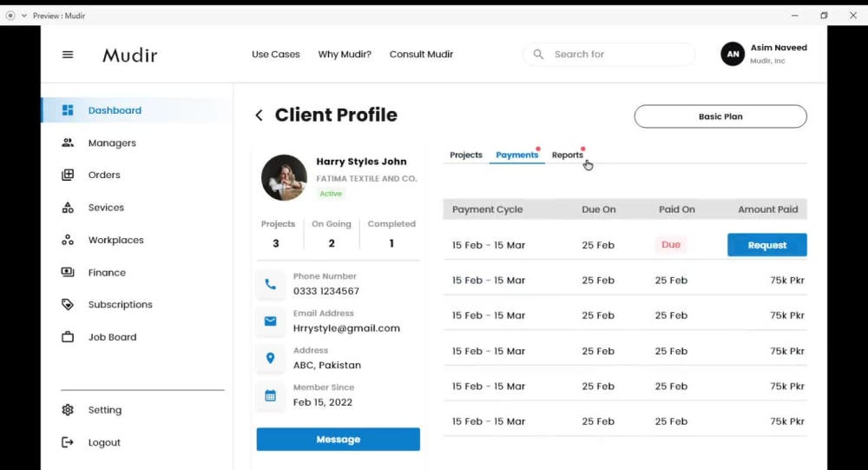Click the address ABC, Pakistan
Viewport: 868px width, 470px height.
326,365
